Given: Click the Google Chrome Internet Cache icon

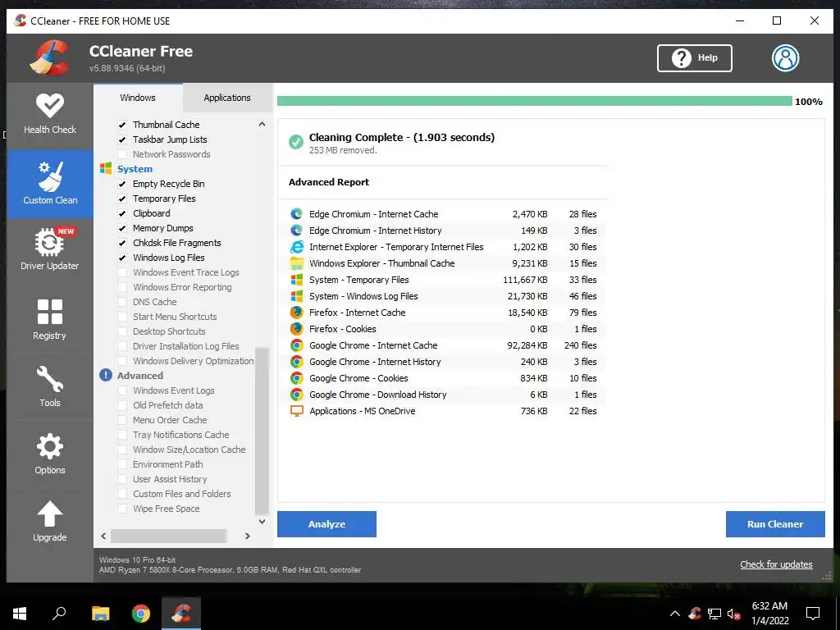Looking at the screenshot, I should click(296, 345).
